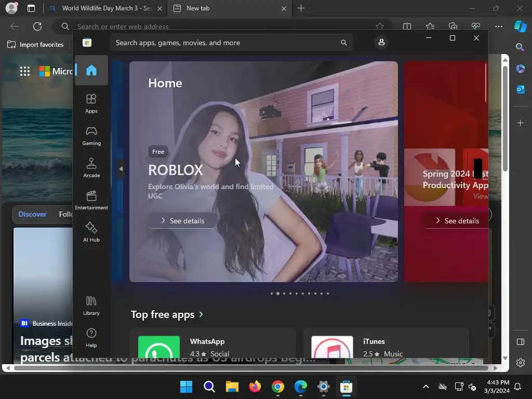
Task: Open Search in Edge sidebar
Action: pos(520,47)
